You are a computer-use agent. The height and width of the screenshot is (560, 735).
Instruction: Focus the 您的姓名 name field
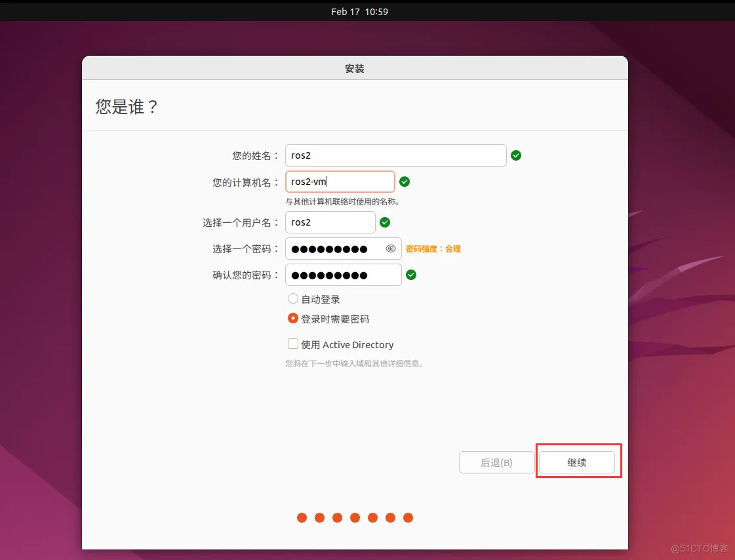395,155
